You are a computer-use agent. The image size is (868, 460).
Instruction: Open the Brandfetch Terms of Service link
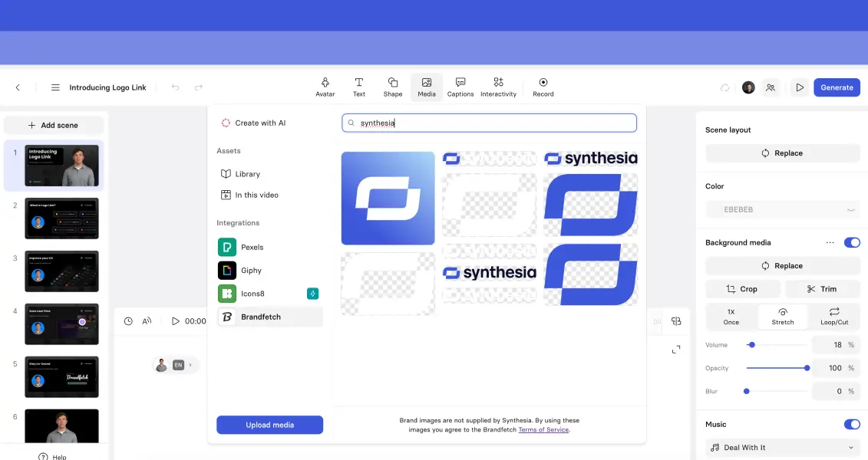tap(543, 429)
